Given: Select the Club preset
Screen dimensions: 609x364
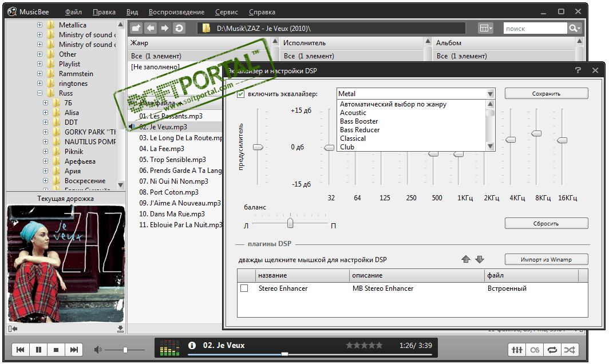Looking at the screenshot, I should pos(412,147).
